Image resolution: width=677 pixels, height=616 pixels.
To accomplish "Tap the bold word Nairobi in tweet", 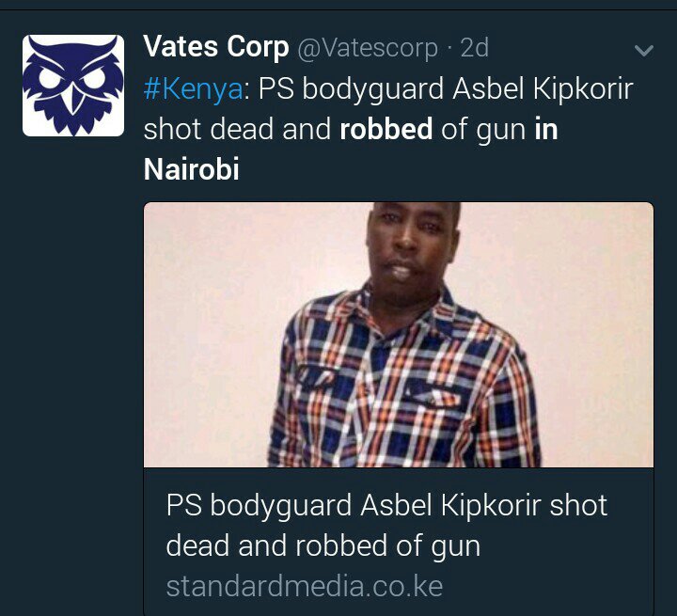I will tap(191, 169).
